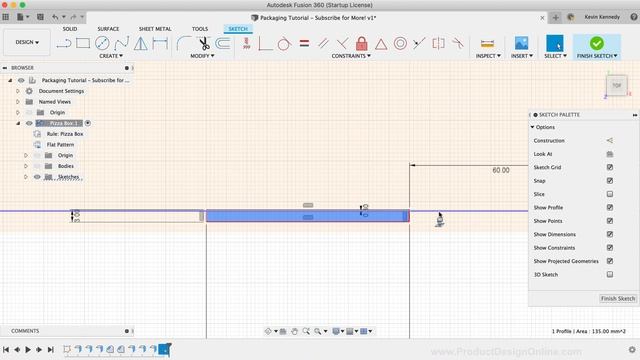Image resolution: width=640 pixels, height=360 pixels.
Task: Select the Flat Pattern tree item
Action: 60,144
